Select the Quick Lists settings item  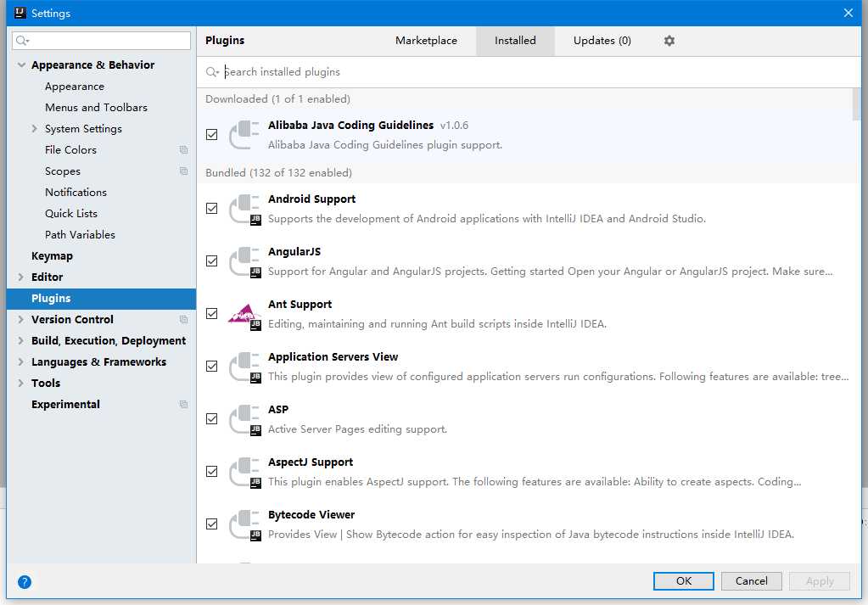[71, 214]
